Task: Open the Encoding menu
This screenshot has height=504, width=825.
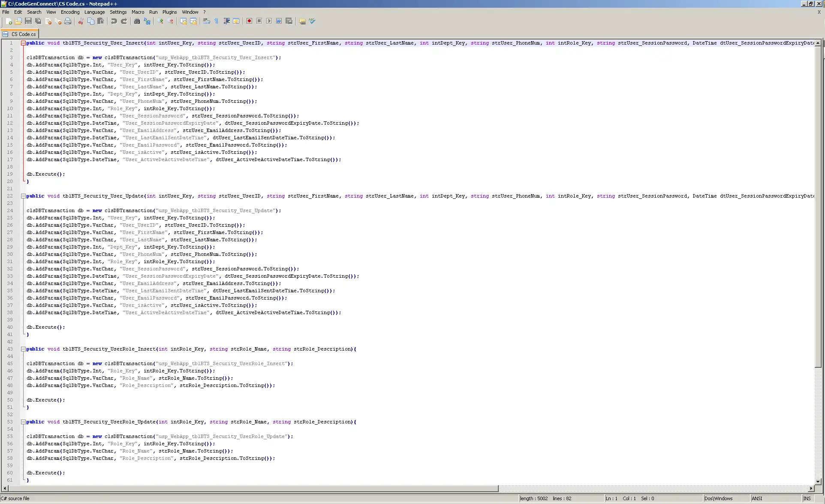Action: point(70,12)
